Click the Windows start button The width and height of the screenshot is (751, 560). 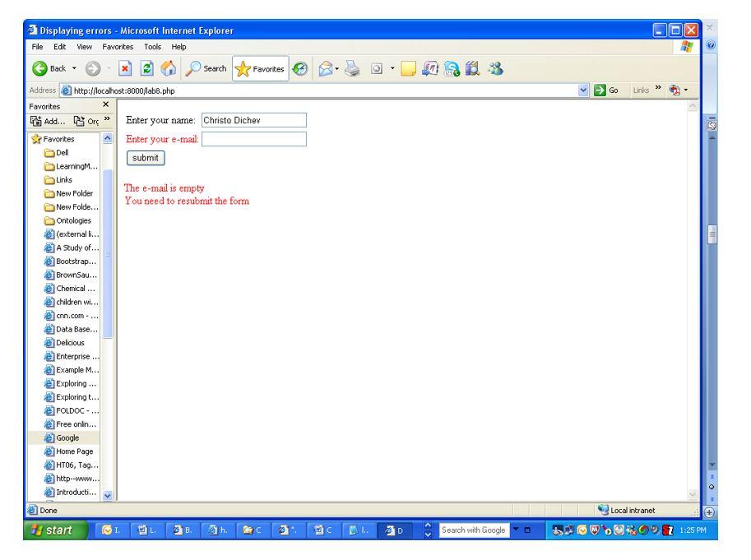[x=56, y=530]
